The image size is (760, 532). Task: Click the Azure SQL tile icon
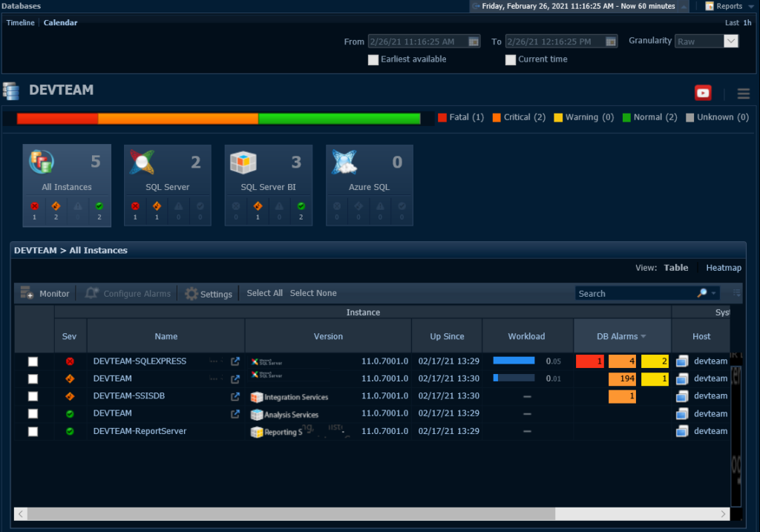tap(344, 162)
